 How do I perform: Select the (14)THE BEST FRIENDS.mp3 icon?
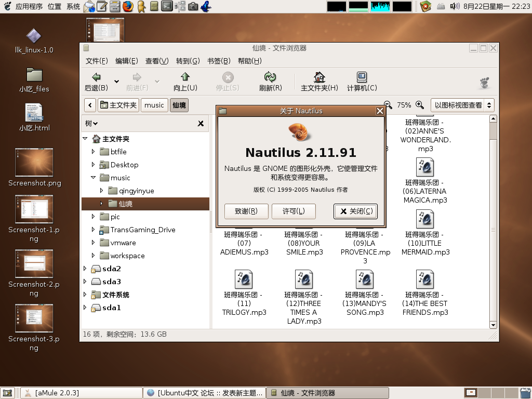click(425, 279)
